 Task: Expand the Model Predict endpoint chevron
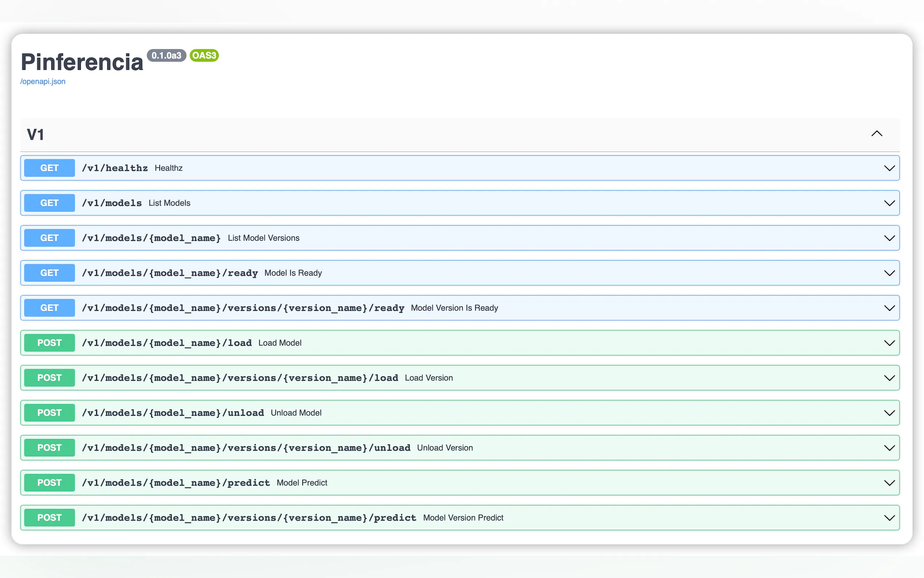889,483
